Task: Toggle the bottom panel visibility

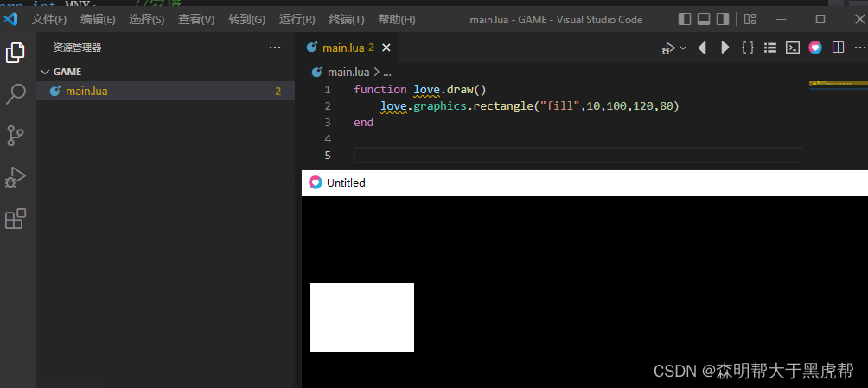Action: click(x=704, y=19)
